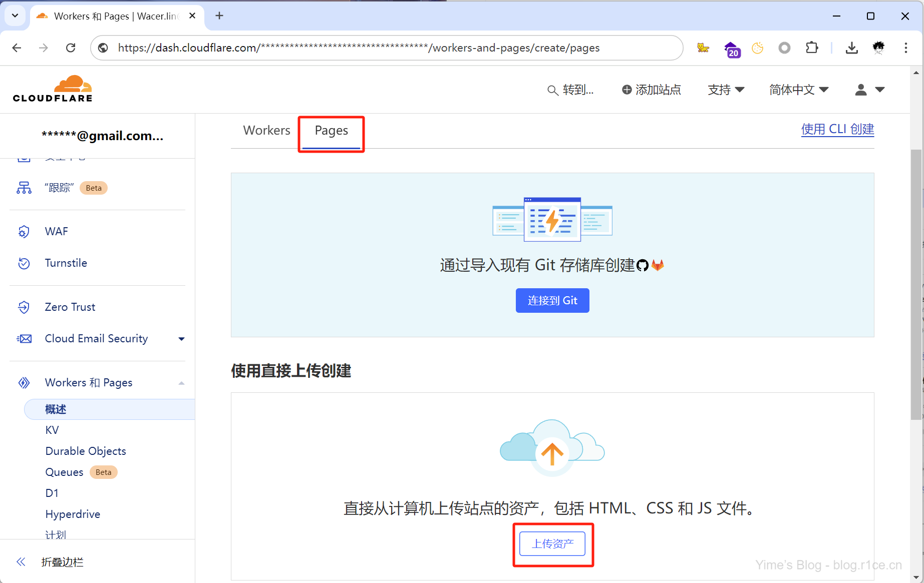Screen dimensions: 924x583
Task: Expand Cloud Email Security submenu
Action: tap(181, 339)
